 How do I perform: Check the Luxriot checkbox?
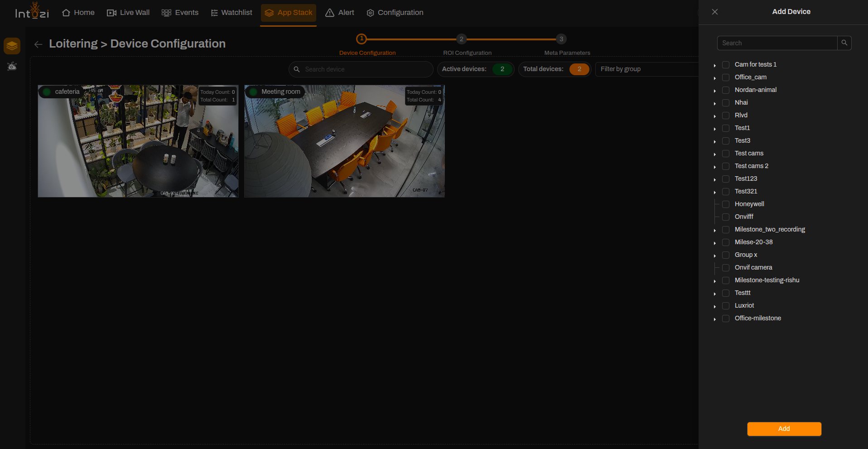[x=726, y=306]
